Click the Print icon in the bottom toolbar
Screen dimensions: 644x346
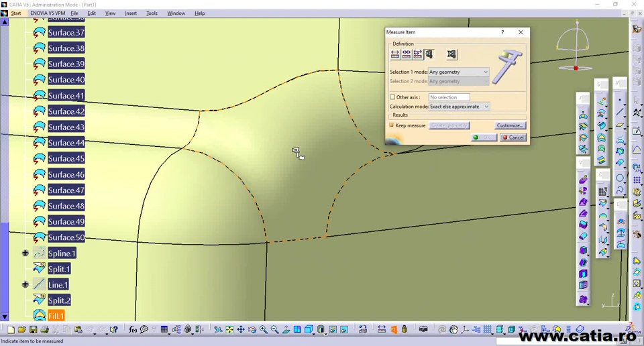click(x=44, y=329)
